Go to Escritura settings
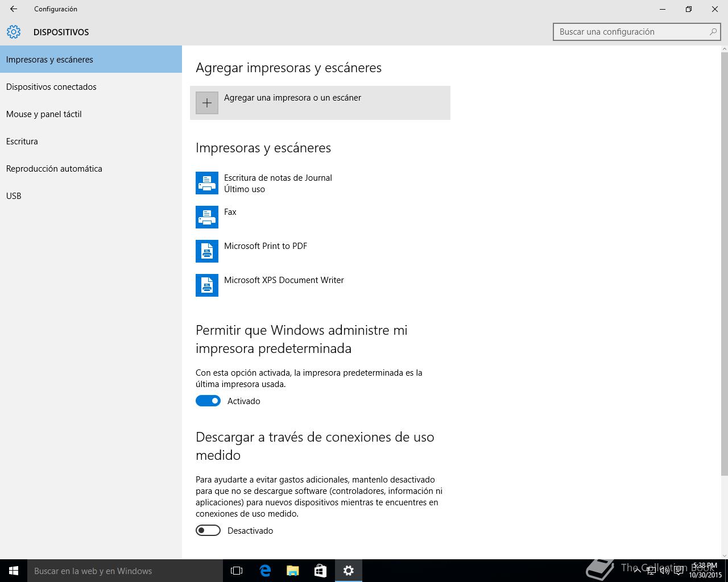Viewport: 728px width, 582px height. click(91, 141)
